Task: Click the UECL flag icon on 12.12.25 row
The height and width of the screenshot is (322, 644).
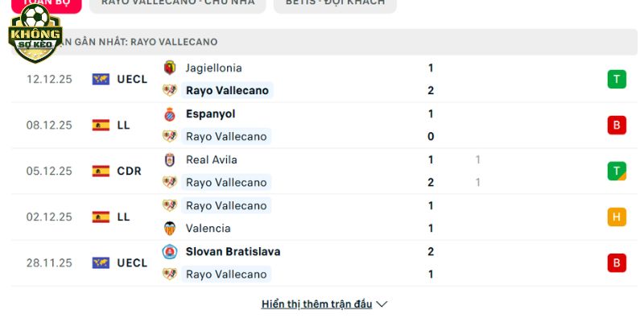Action: click(101, 79)
